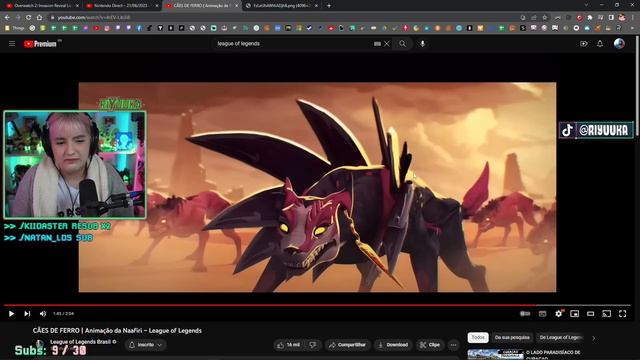Viewport: 640px width, 360px height.
Task: Start voice search with the microphone
Action: tap(422, 44)
